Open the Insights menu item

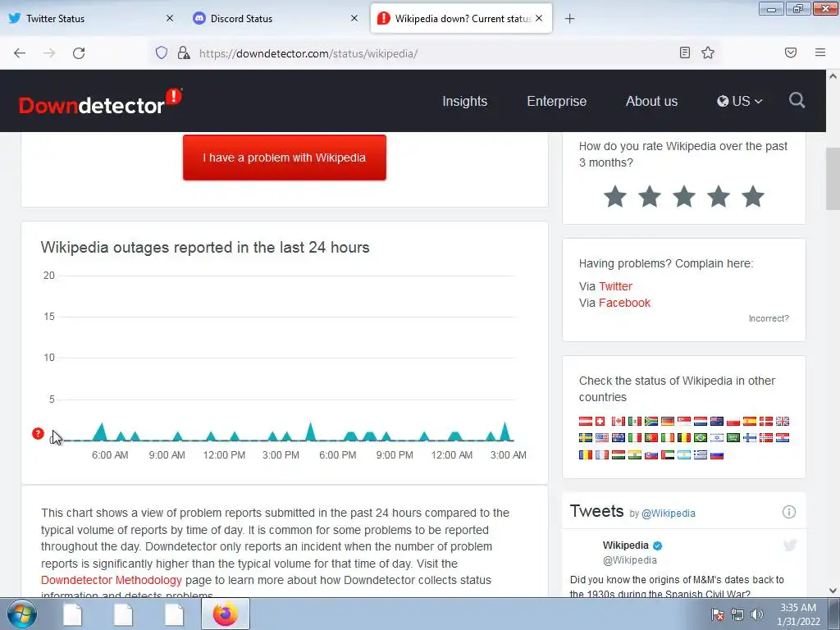point(464,101)
